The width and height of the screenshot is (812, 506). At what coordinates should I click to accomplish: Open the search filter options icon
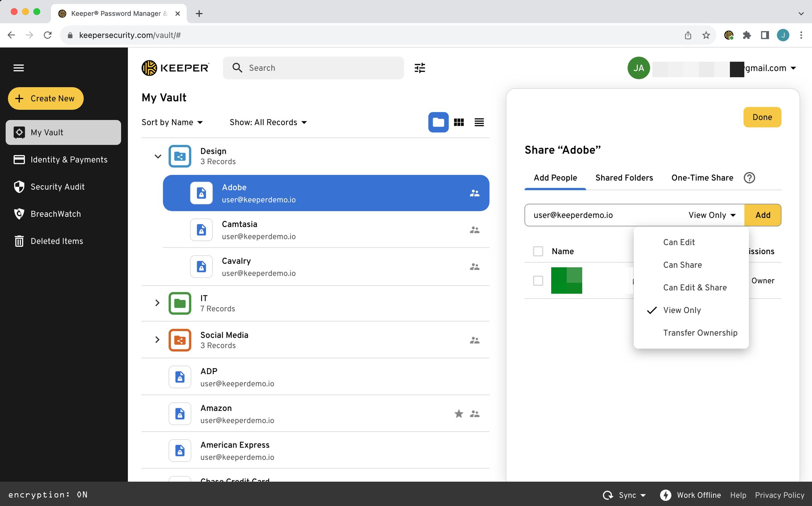coord(419,68)
